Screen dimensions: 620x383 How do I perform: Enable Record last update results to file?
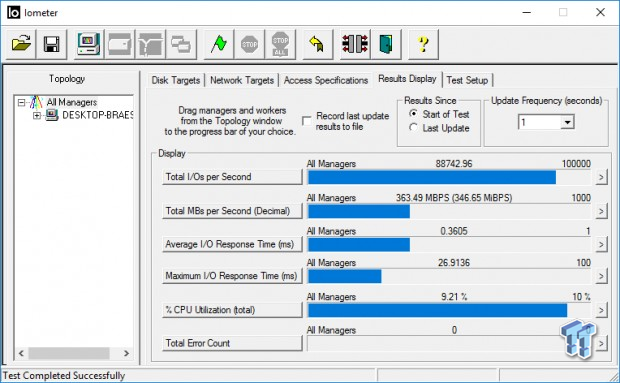click(x=306, y=121)
